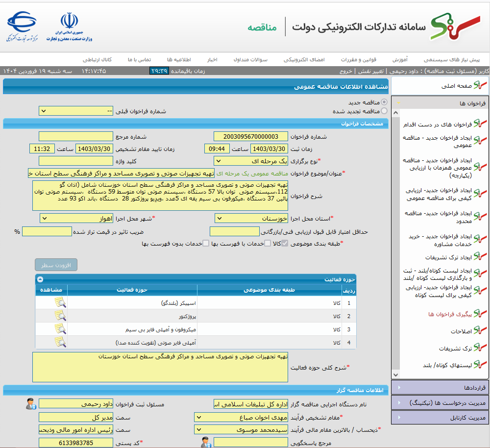Click the شماره فراخوان value 2003095670000003

click(x=251, y=136)
